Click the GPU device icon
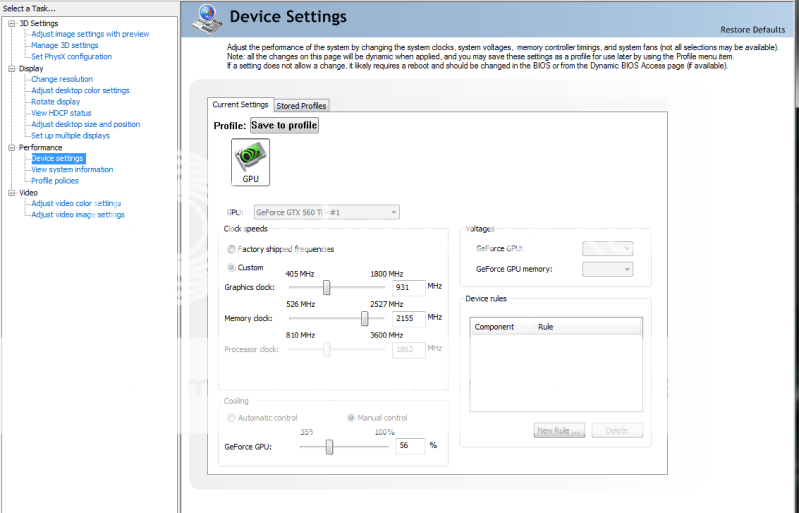Viewport: 799px width, 513px height. point(250,160)
